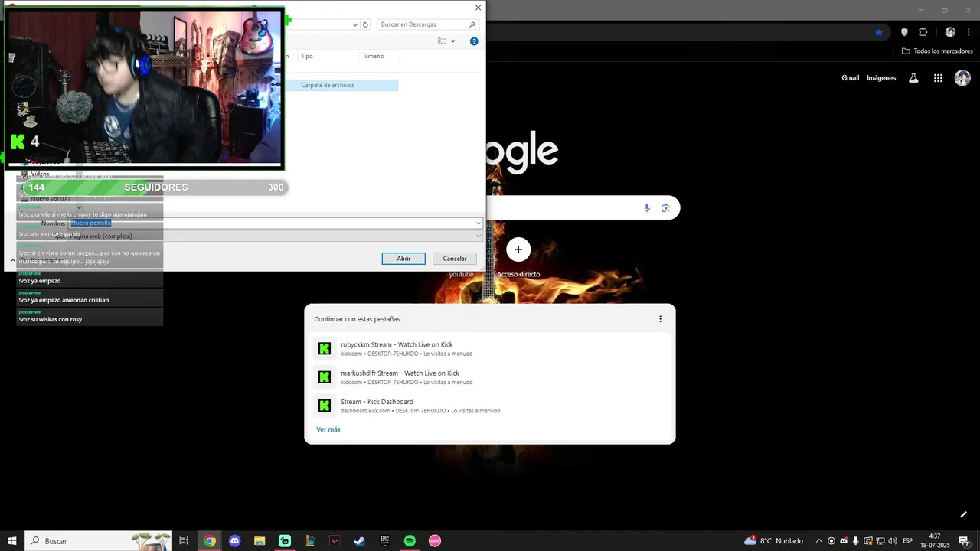
Task: Open the Chrome profile avatar in toolbar
Action: coord(950,32)
